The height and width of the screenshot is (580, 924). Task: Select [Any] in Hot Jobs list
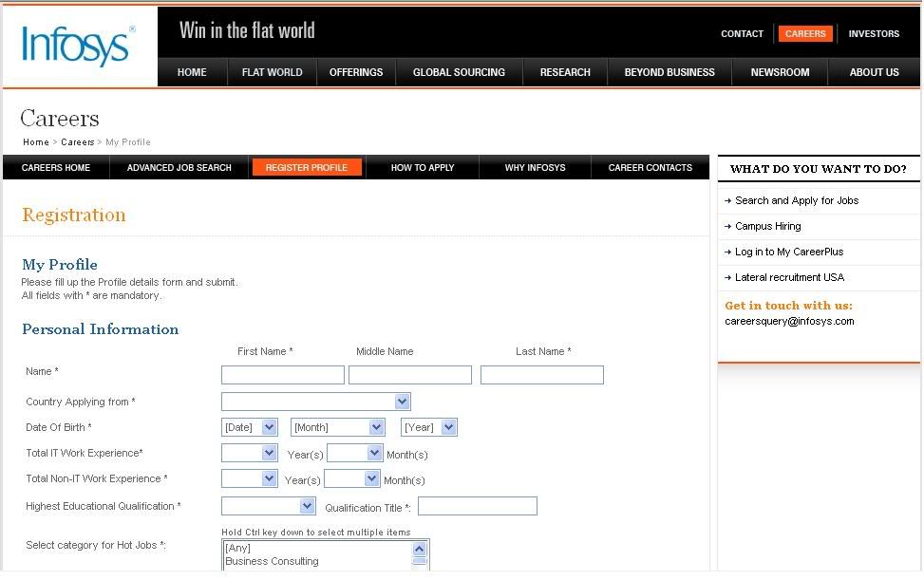(x=237, y=549)
